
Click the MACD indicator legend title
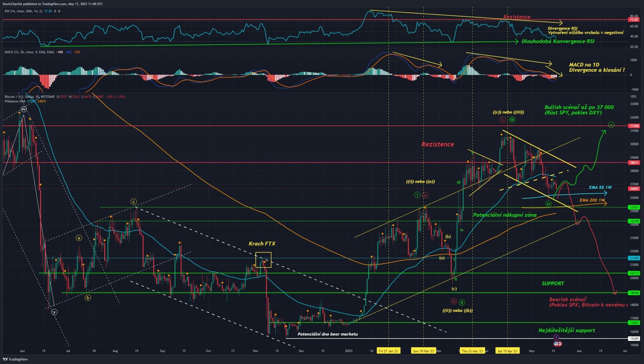click(29, 52)
